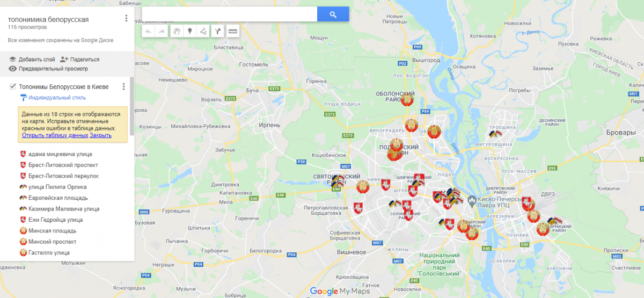The height and width of the screenshot is (298, 644).
Task: Select the draw line tool
Action: click(203, 31)
